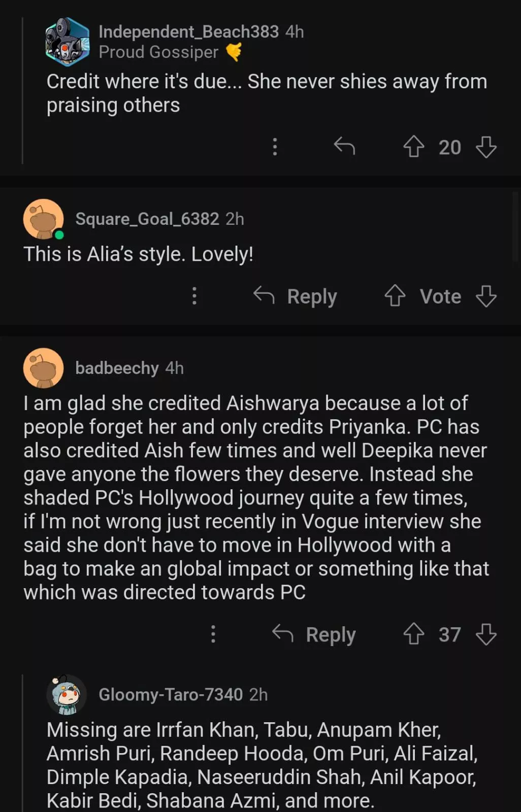Open more options for Independent_Beach383's comment
Screen dimensions: 521x812
(275, 147)
